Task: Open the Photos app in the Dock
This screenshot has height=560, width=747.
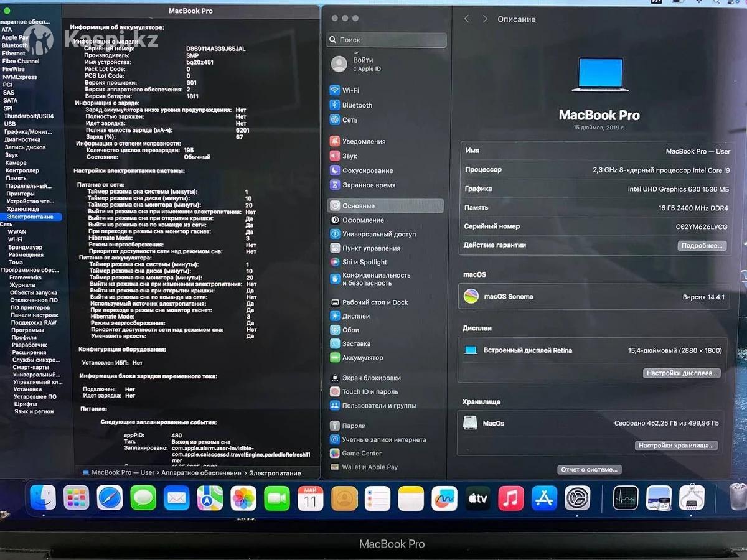Action: [243, 498]
